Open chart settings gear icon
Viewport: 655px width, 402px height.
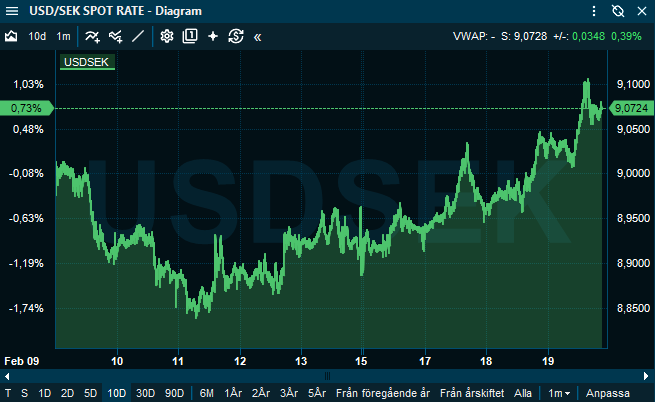pyautogui.click(x=167, y=36)
